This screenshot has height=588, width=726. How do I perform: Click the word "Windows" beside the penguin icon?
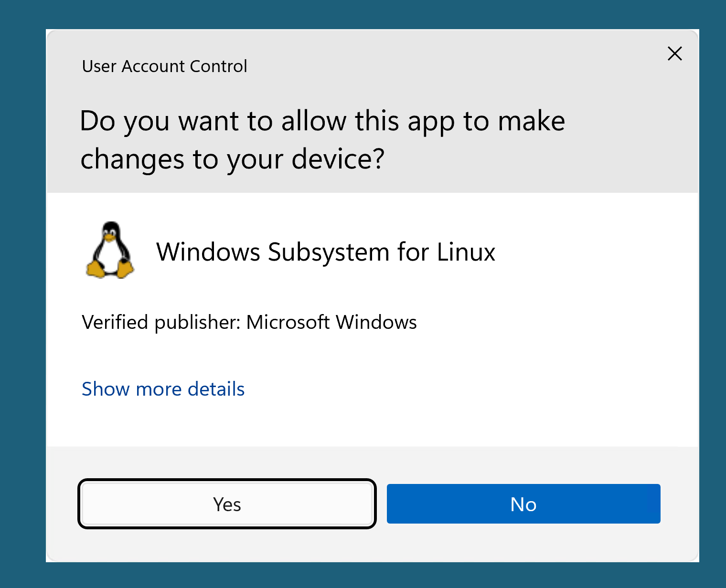tap(208, 252)
